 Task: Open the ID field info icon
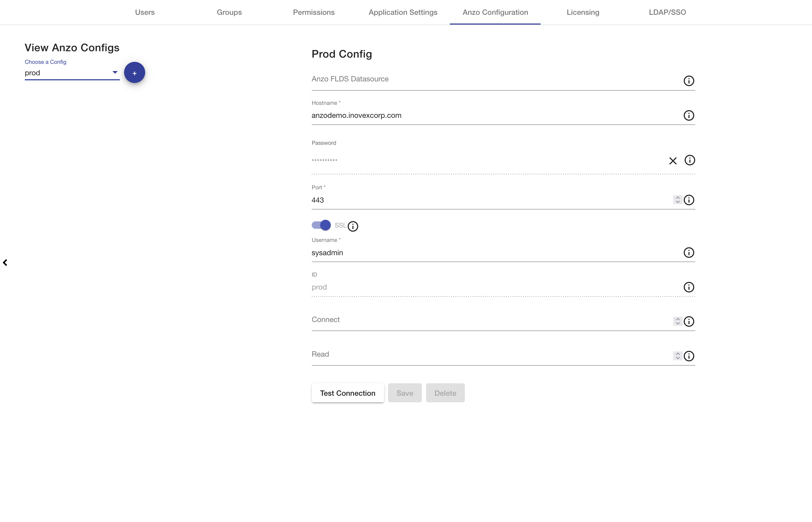(689, 287)
